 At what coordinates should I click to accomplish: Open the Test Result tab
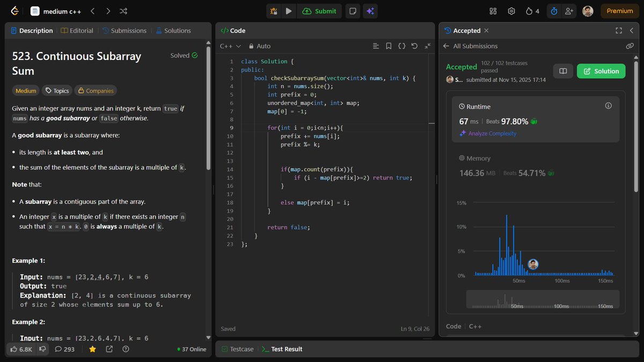(282, 349)
